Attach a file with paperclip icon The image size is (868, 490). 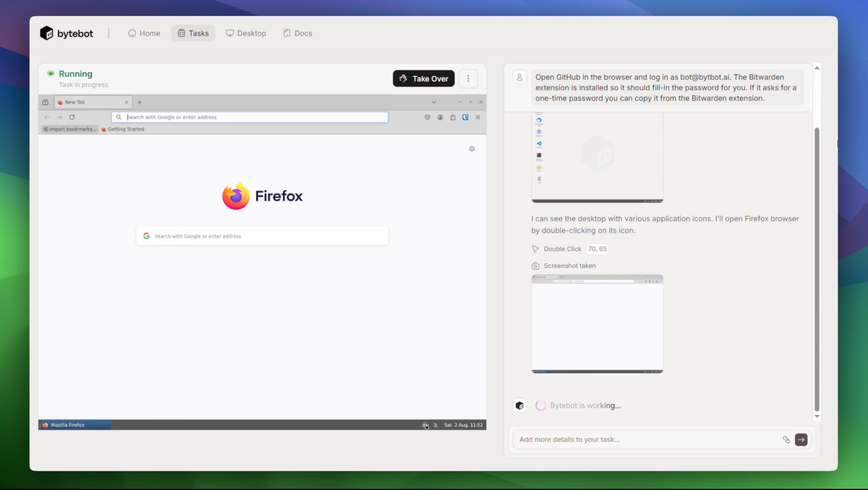coord(786,440)
